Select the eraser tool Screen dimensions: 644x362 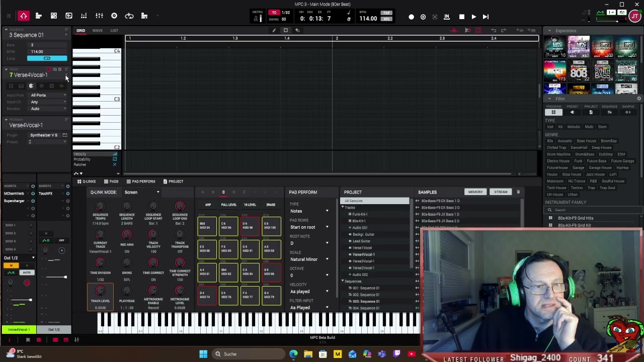coord(297,31)
